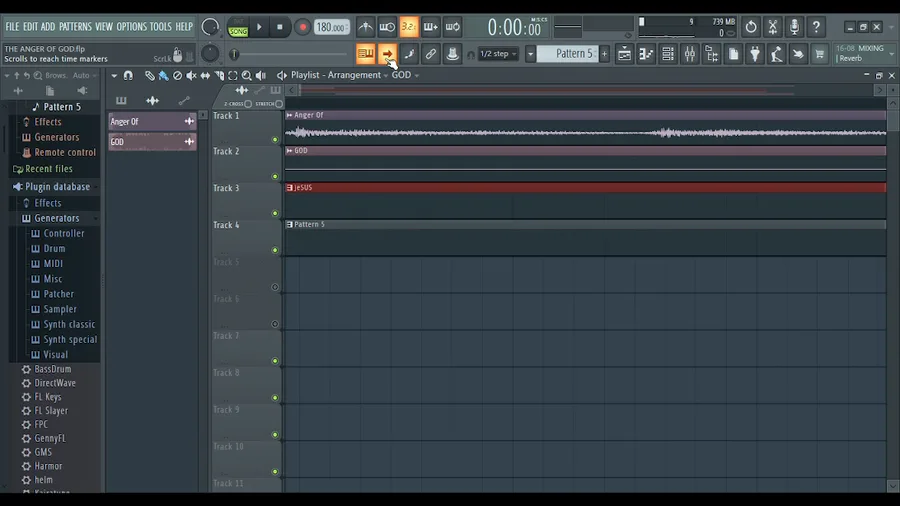Select the slice tool in playlist toolbar

click(x=219, y=75)
